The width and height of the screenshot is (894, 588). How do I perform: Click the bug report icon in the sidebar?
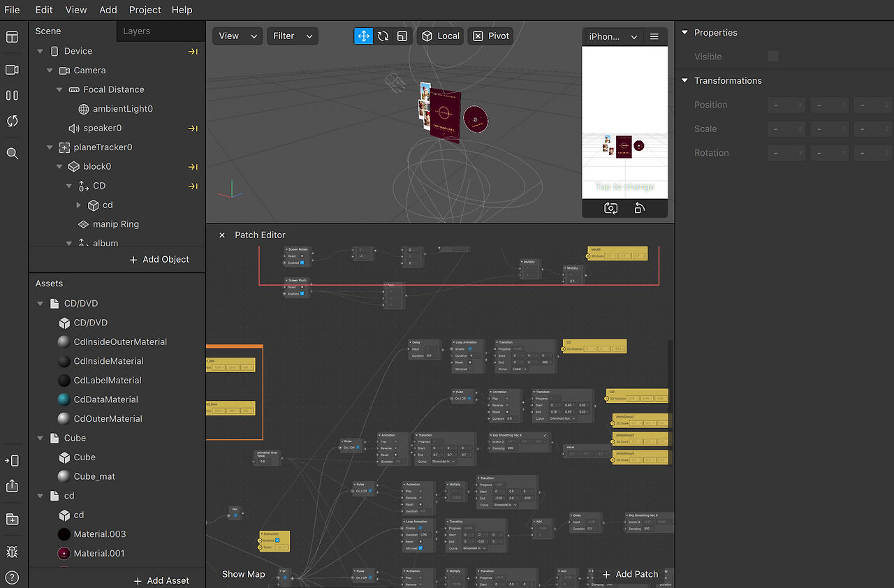(x=12, y=552)
